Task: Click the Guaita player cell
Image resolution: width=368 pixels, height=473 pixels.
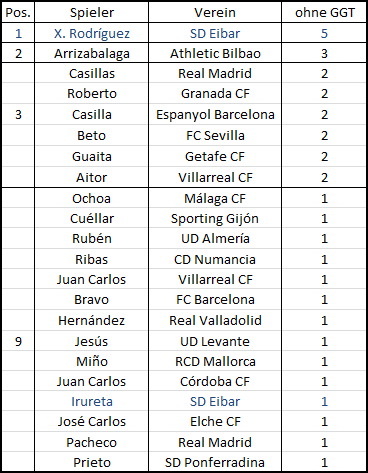Action: 92,156
